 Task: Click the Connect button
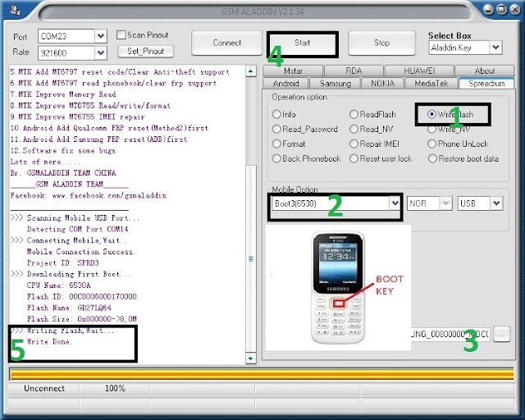[x=226, y=43]
